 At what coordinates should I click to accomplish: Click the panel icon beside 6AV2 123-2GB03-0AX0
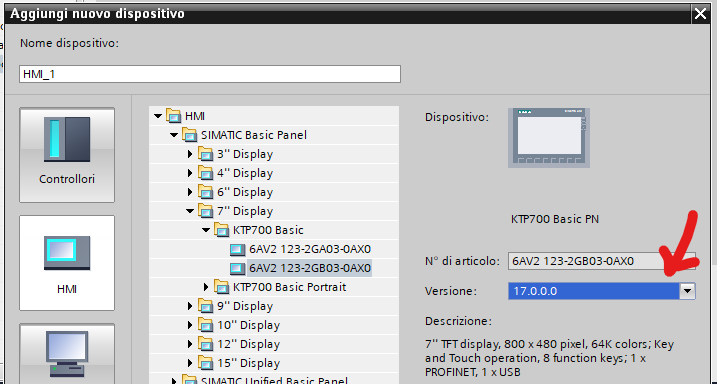pyautogui.click(x=237, y=268)
